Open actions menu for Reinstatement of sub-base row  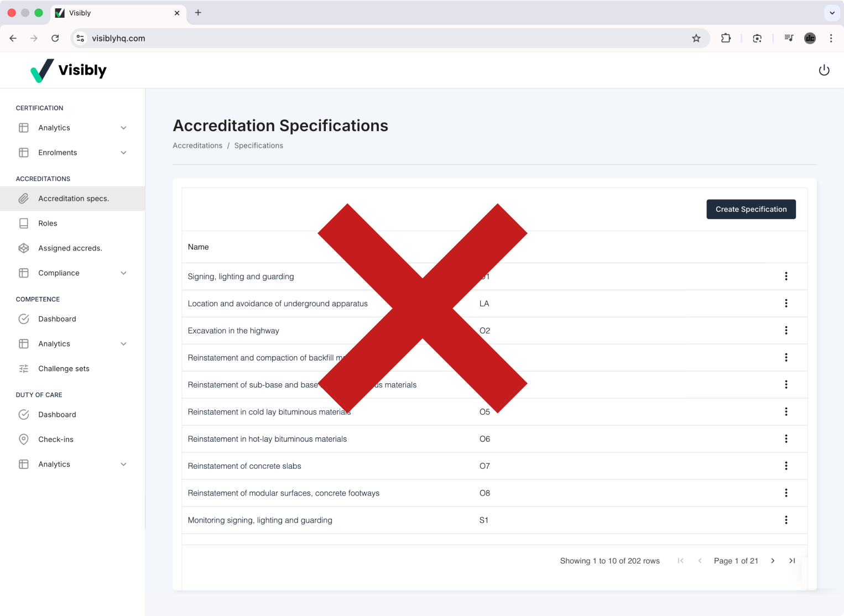click(x=786, y=385)
